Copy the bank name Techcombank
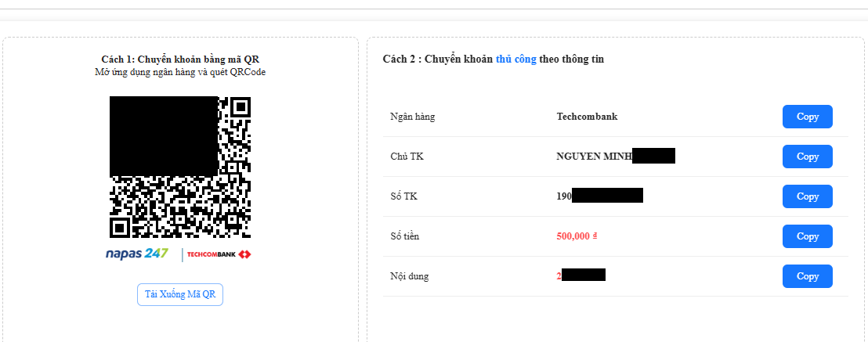 pyautogui.click(x=807, y=117)
